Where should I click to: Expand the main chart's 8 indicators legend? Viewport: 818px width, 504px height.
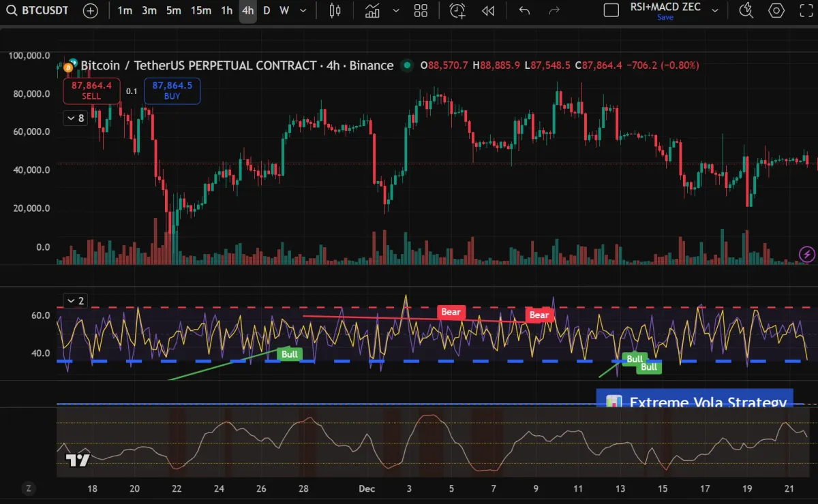[74, 118]
